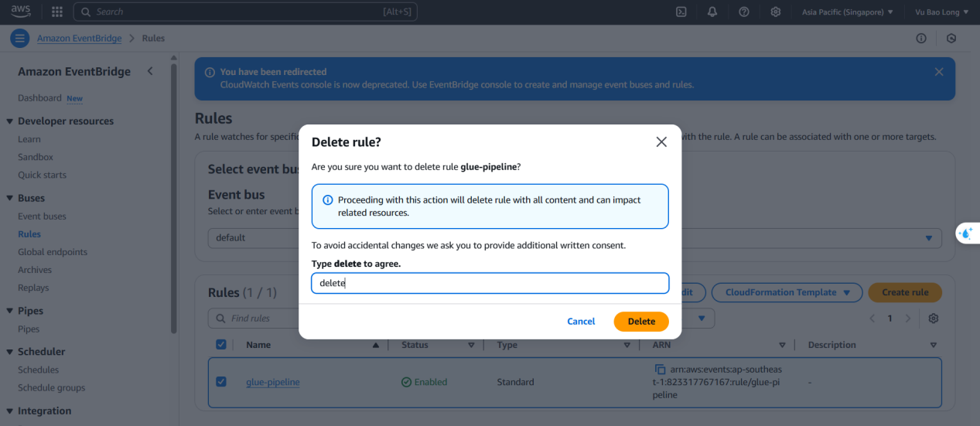980x426 pixels.
Task: Open the help question mark icon
Action: 744,12
